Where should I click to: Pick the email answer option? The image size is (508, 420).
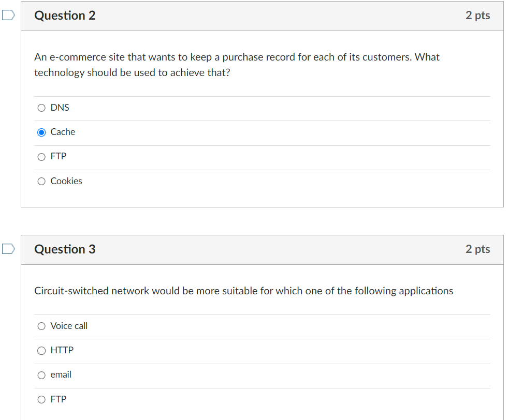pyautogui.click(x=41, y=375)
